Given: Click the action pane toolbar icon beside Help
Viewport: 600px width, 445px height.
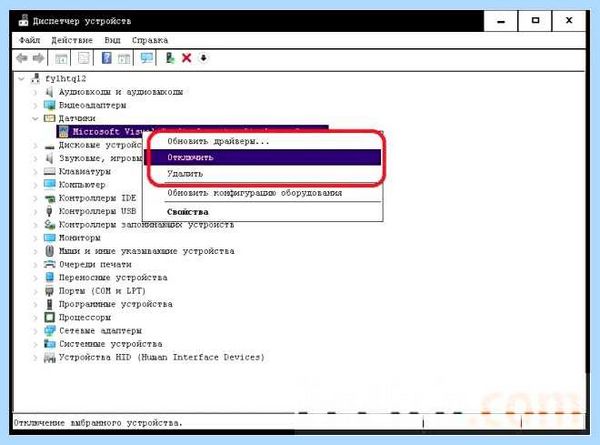Looking at the screenshot, I should [x=124, y=59].
